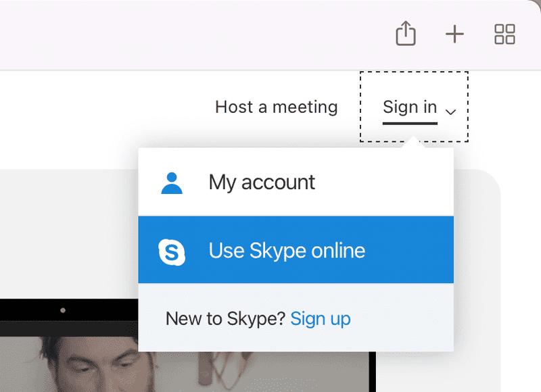Click the Skype logo icon
541x392 pixels.
tap(172, 252)
